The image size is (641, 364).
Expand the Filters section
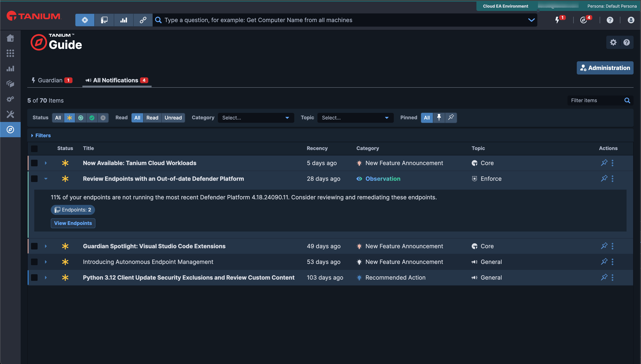coord(41,136)
